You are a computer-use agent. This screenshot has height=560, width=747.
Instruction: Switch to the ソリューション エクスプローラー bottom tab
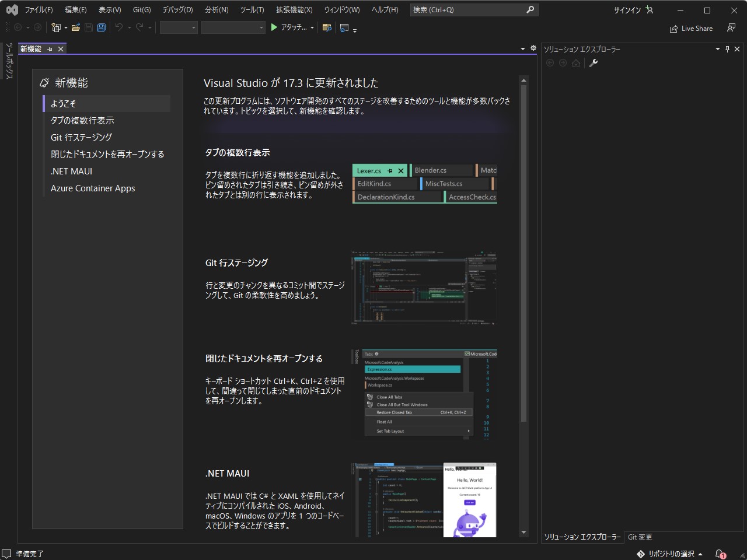click(x=582, y=537)
